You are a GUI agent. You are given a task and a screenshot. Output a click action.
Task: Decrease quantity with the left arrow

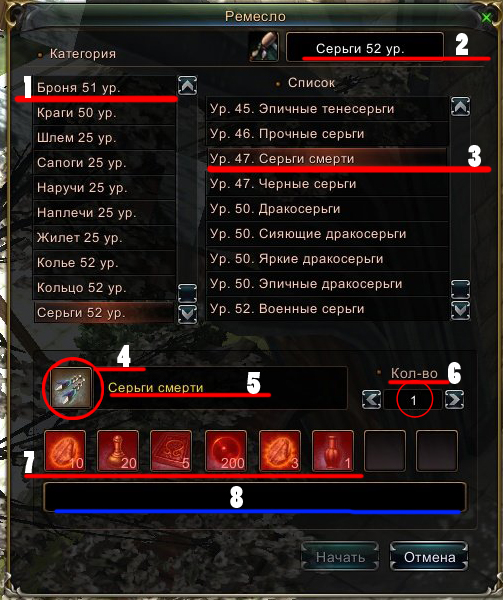click(x=371, y=400)
